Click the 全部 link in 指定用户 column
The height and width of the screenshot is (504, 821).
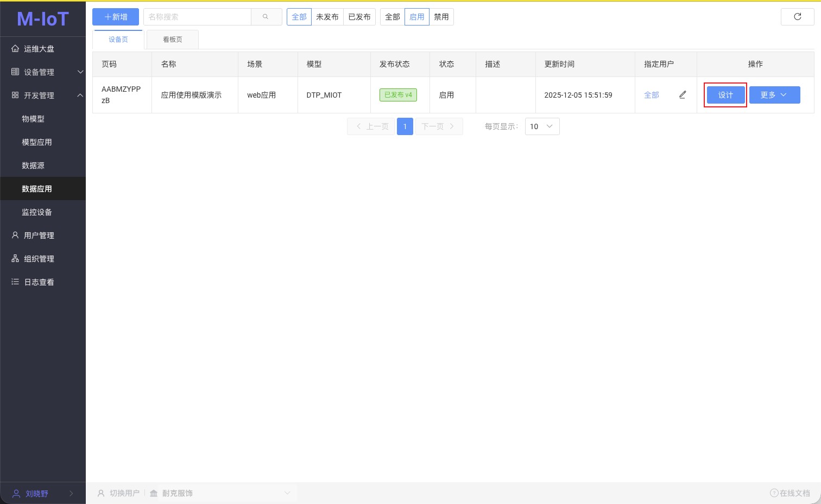pos(652,94)
